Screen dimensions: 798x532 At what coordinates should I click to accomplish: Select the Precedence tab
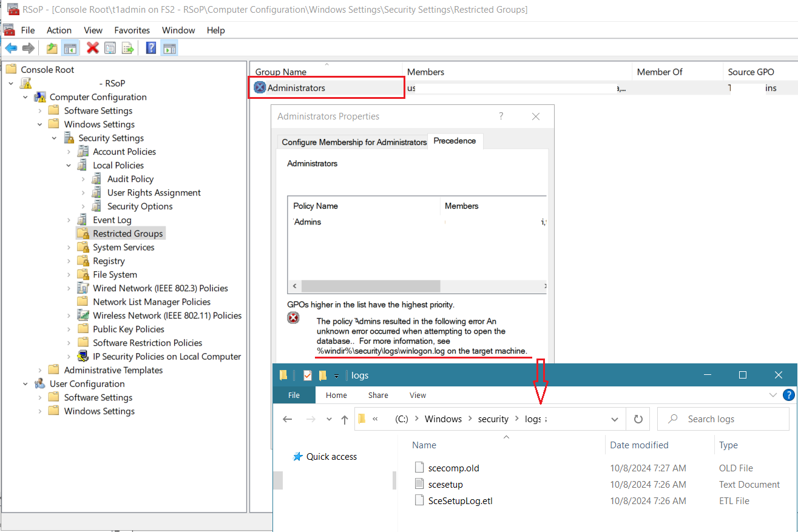tap(455, 141)
